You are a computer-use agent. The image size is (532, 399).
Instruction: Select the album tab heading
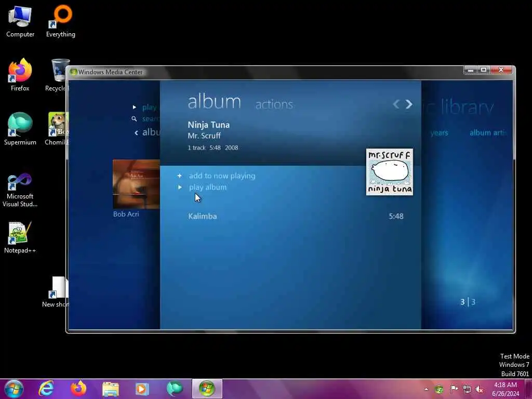(214, 101)
